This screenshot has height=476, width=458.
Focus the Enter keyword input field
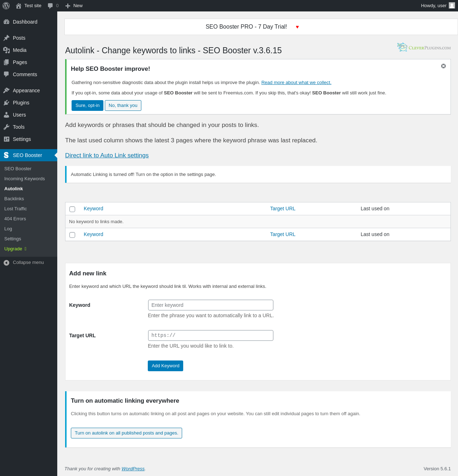[x=211, y=305]
